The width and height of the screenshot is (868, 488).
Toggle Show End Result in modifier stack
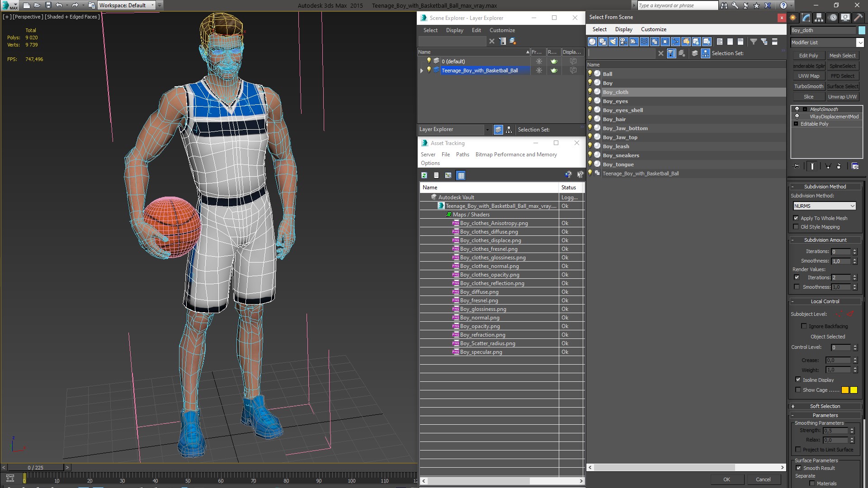point(812,166)
